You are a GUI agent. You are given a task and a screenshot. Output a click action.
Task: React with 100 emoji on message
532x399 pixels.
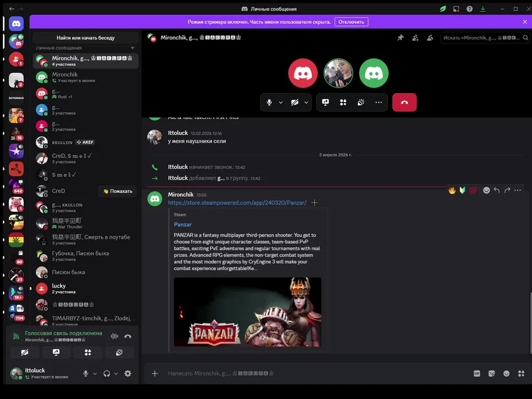(473, 190)
